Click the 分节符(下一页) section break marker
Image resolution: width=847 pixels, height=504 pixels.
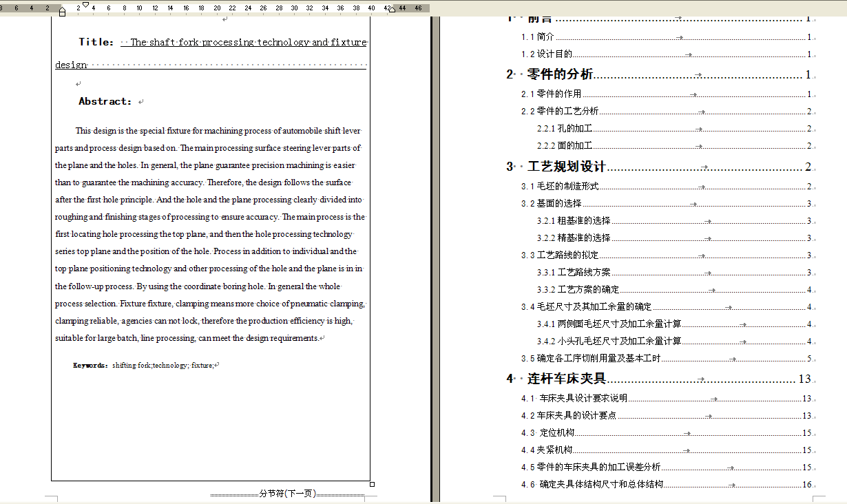pos(287,494)
